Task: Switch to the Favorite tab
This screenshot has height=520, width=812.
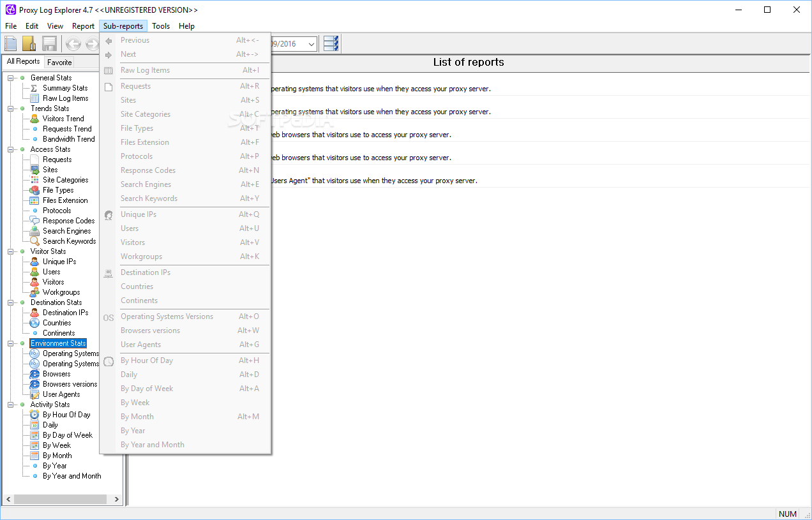Action: [59, 63]
